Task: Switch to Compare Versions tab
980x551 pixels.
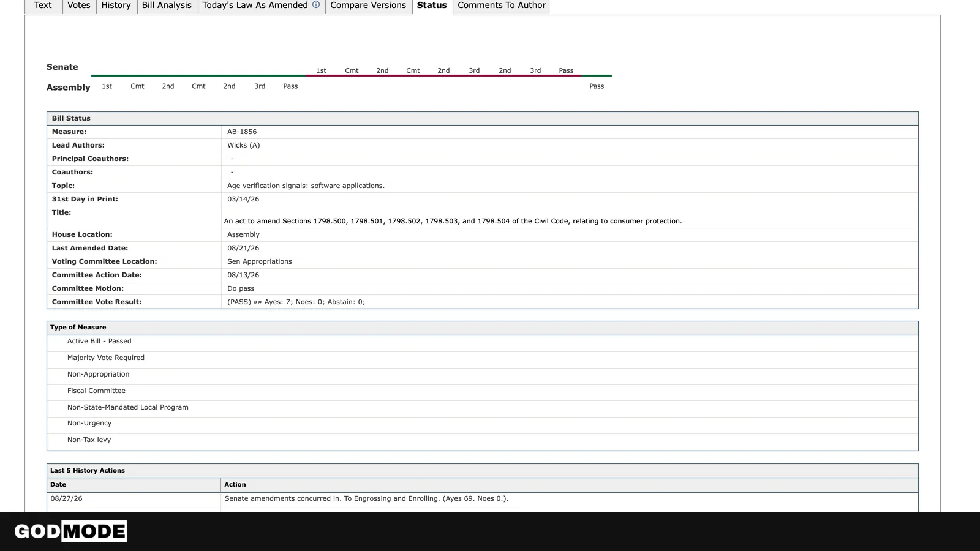Action: click(x=368, y=6)
